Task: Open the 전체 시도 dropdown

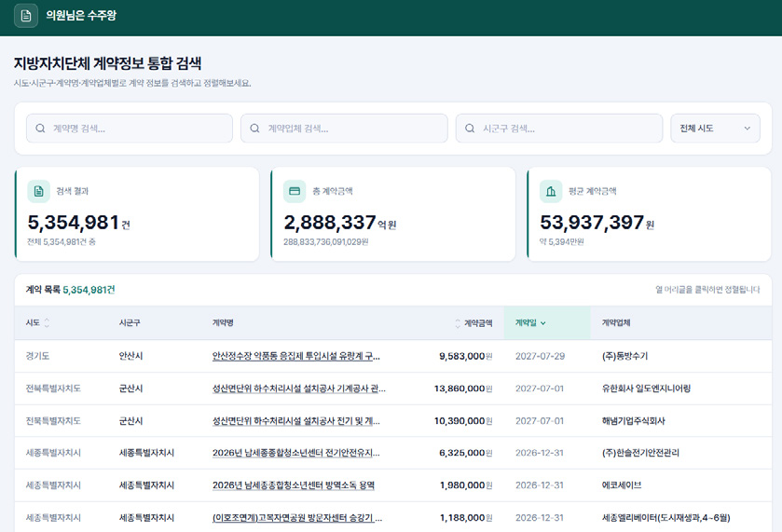Action: [715, 129]
